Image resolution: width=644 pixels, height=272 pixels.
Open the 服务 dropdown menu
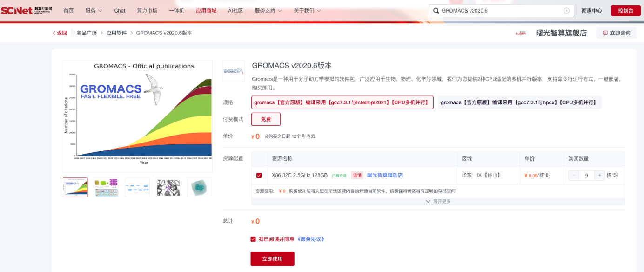(x=94, y=11)
